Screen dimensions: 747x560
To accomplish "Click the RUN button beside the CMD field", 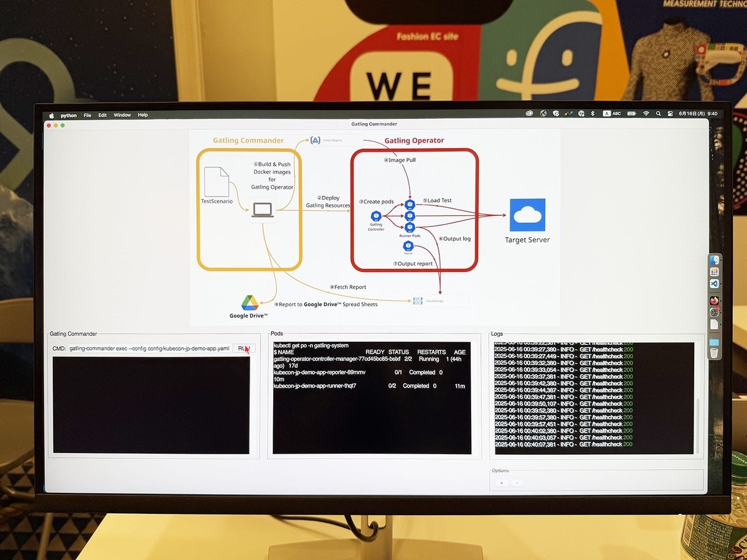I will pyautogui.click(x=244, y=348).
